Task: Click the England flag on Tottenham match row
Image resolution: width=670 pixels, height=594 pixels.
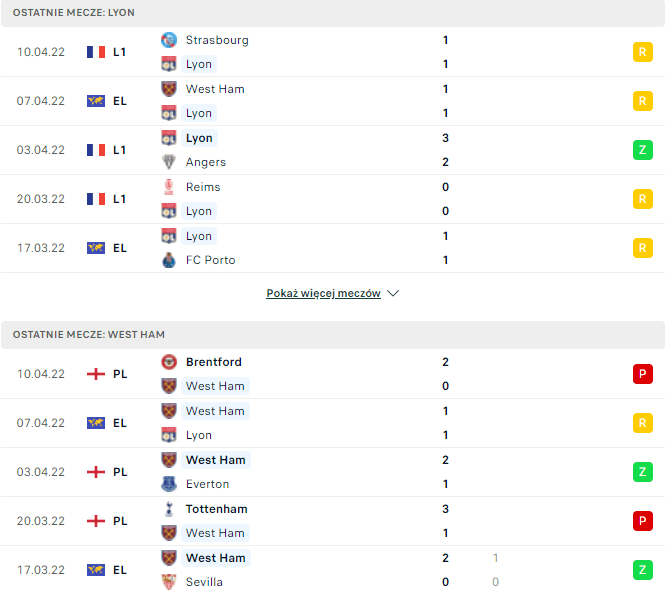Action: point(96,521)
